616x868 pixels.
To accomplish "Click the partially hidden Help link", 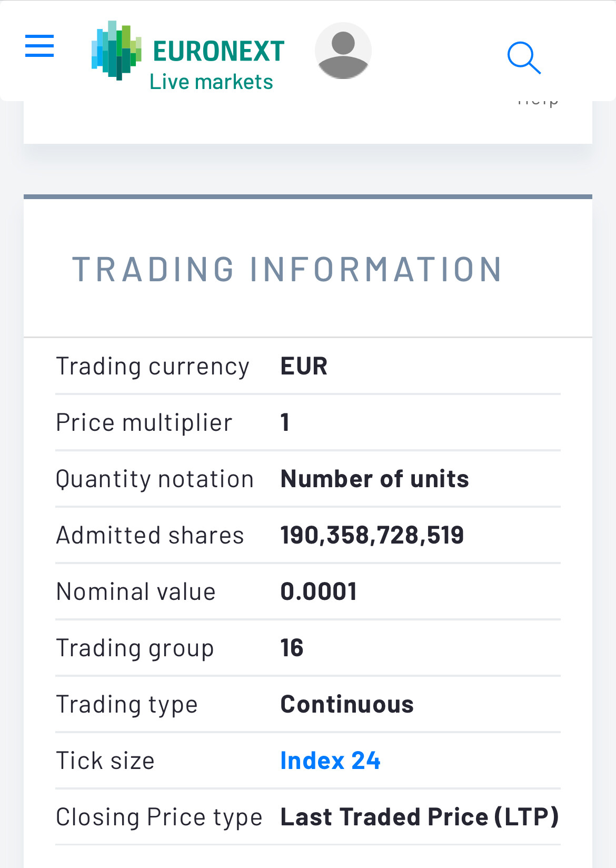I will [538, 101].
